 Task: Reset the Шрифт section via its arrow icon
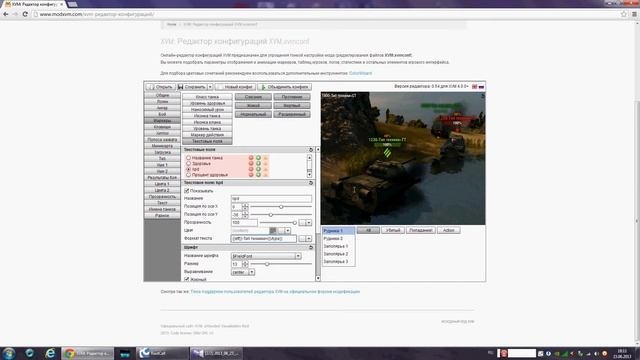[311, 247]
